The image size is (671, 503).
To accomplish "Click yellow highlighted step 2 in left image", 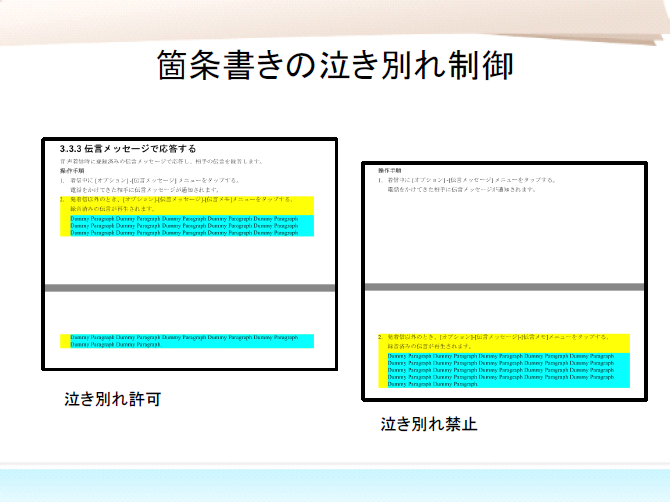I will pyautogui.click(x=185, y=204).
